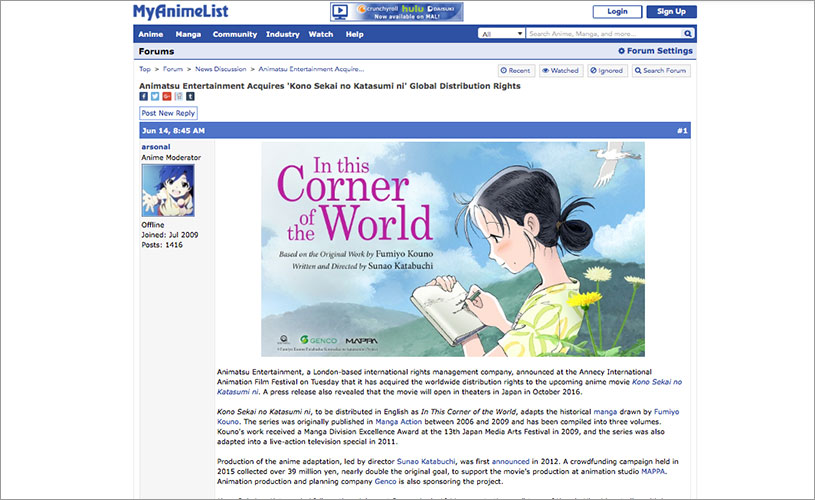Image resolution: width=815 pixels, height=500 pixels.
Task: Open Manga Action magazine link
Action: (x=399, y=422)
